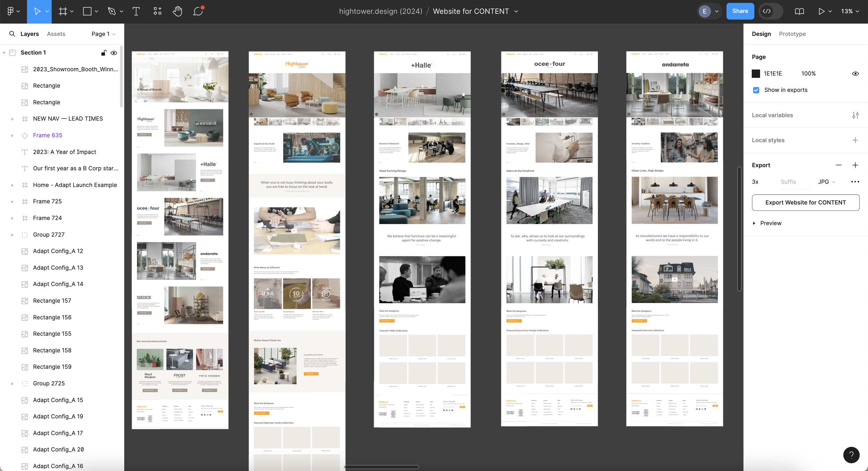Unlock the Section 1 lock icon

pyautogui.click(x=103, y=52)
